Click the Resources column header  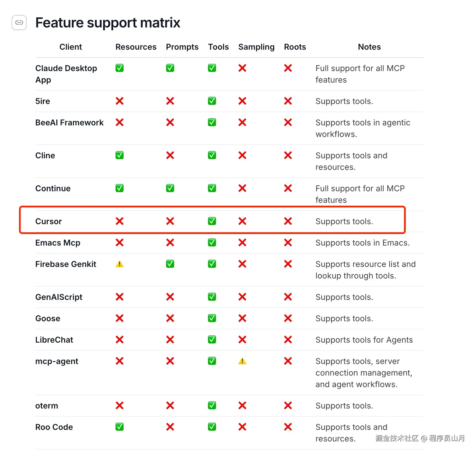(x=136, y=47)
